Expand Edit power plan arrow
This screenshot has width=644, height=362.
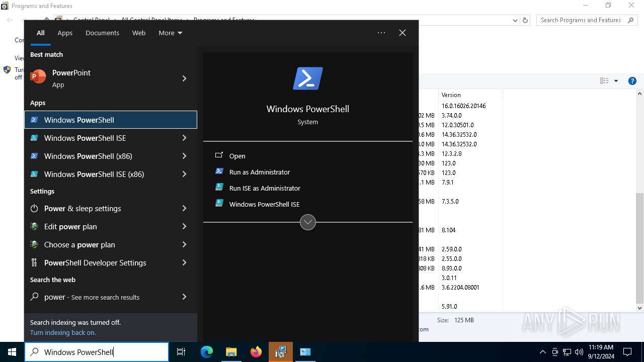(x=184, y=226)
